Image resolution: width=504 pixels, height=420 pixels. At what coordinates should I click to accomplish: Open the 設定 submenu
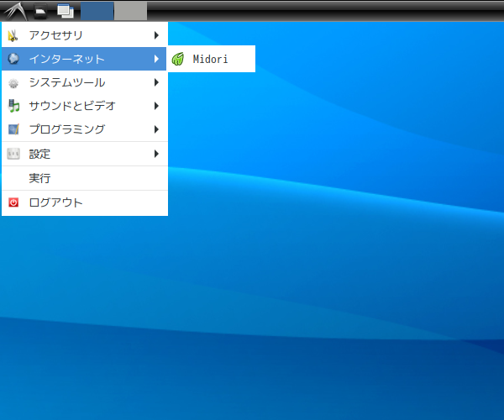(x=85, y=154)
